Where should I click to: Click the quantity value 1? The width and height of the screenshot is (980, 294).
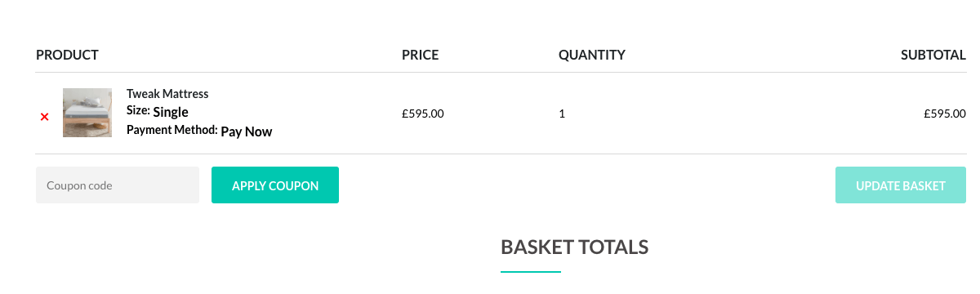click(562, 114)
